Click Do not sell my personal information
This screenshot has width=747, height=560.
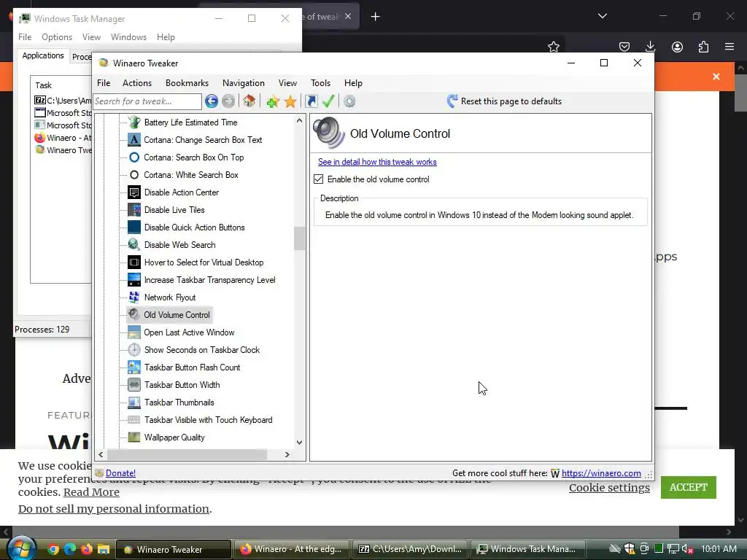coord(114,509)
